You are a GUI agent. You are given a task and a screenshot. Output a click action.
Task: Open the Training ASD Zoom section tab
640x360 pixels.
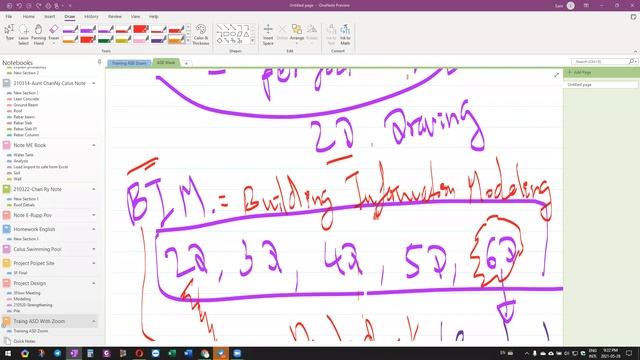point(129,63)
